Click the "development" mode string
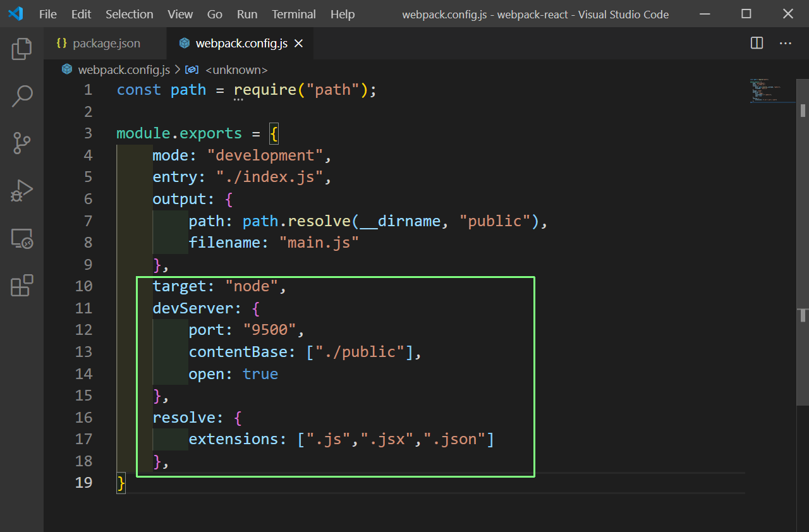 coord(265,155)
